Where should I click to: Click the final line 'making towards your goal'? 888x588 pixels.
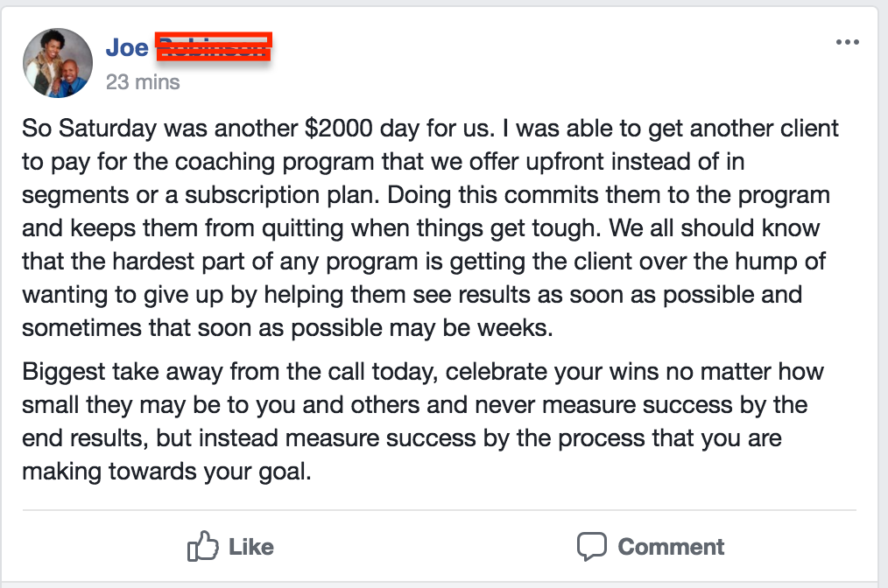point(166,470)
